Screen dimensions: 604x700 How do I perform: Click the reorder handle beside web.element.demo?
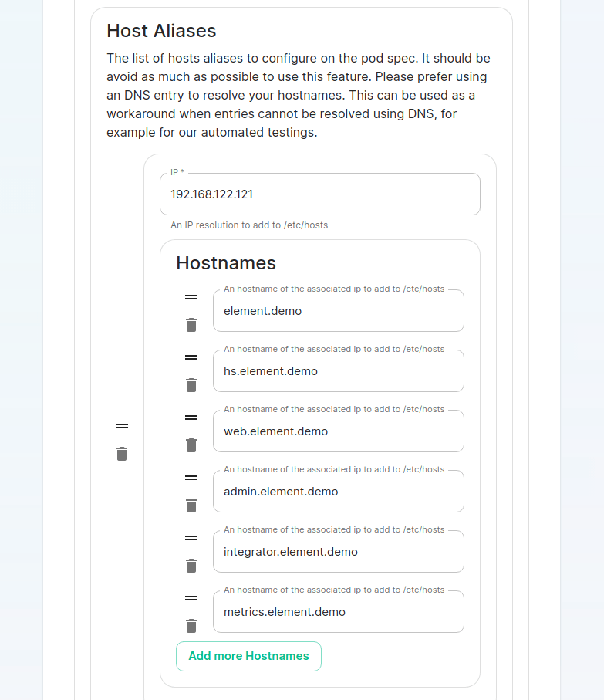pyautogui.click(x=191, y=418)
